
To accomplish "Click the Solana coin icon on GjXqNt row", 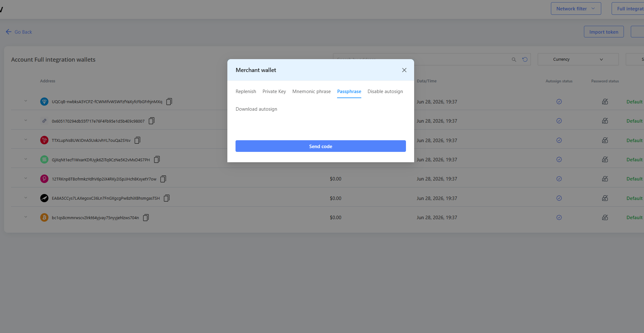I will (44, 159).
